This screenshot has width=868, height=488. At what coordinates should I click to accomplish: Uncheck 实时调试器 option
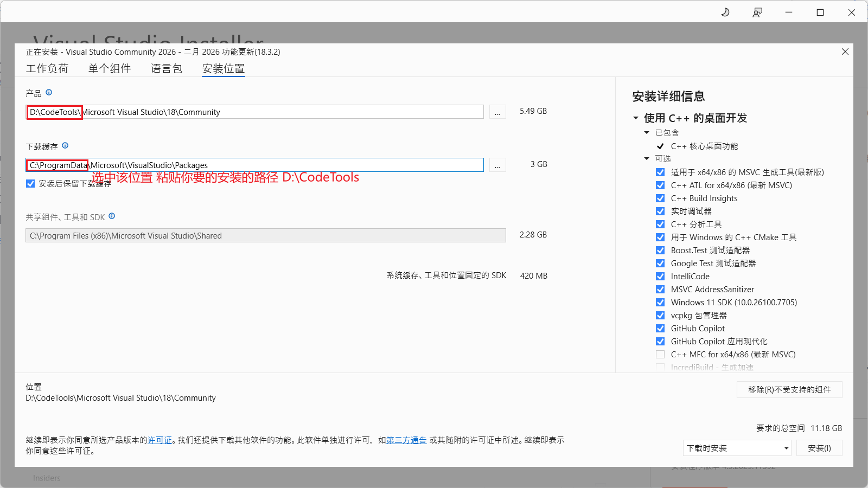click(x=660, y=211)
